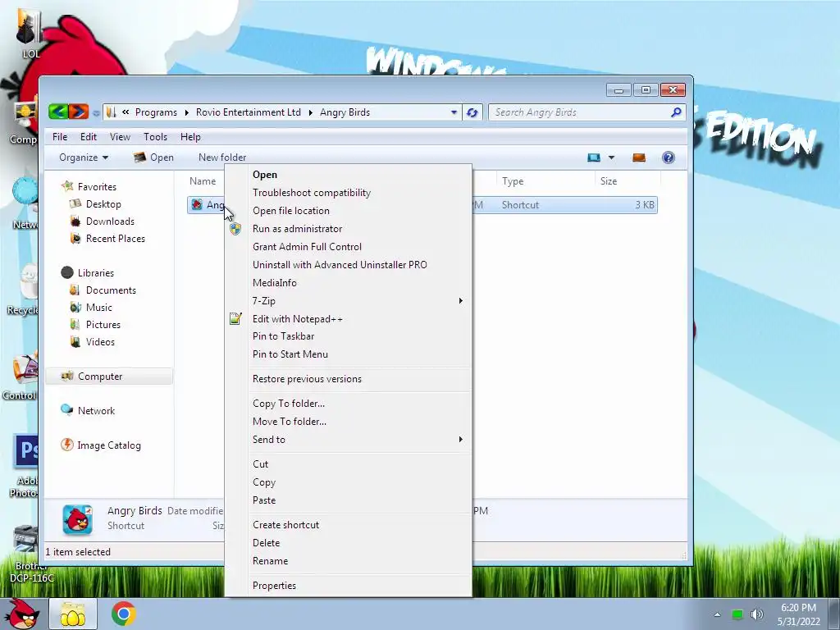Image resolution: width=840 pixels, height=630 pixels.
Task: Click the Favorites star icon in sidebar
Action: click(67, 186)
